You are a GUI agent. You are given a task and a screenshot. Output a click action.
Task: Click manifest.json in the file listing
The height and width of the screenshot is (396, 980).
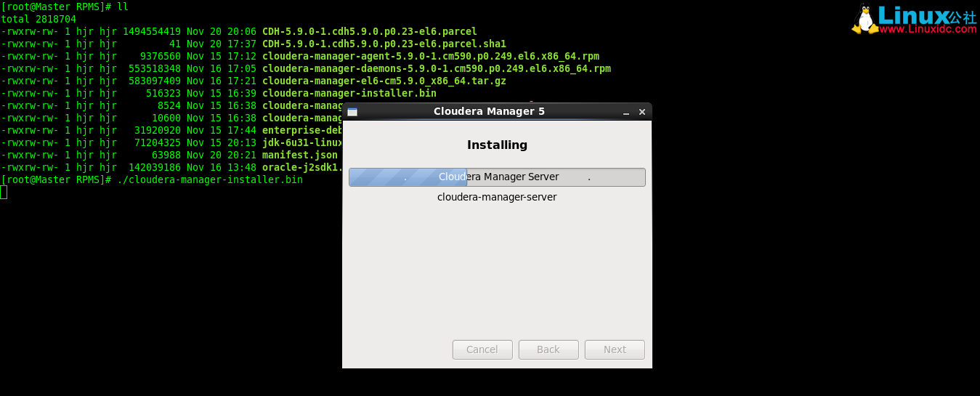[299, 155]
